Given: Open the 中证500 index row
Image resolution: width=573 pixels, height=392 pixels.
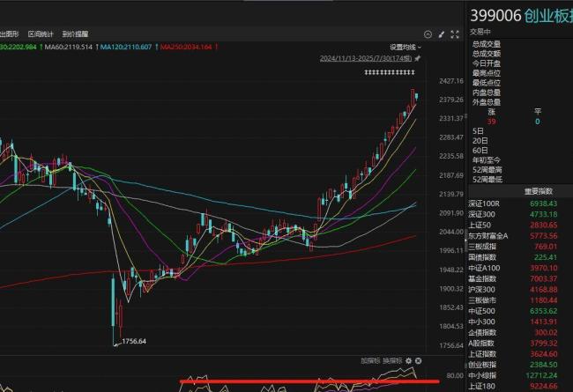Looking at the screenshot, I should (520, 311).
